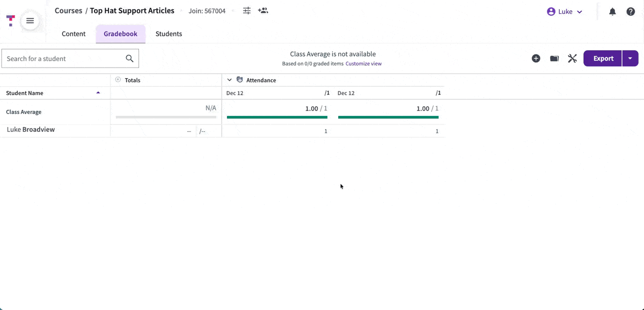Open the Export options dropdown arrow
The image size is (644, 310).
point(630,58)
